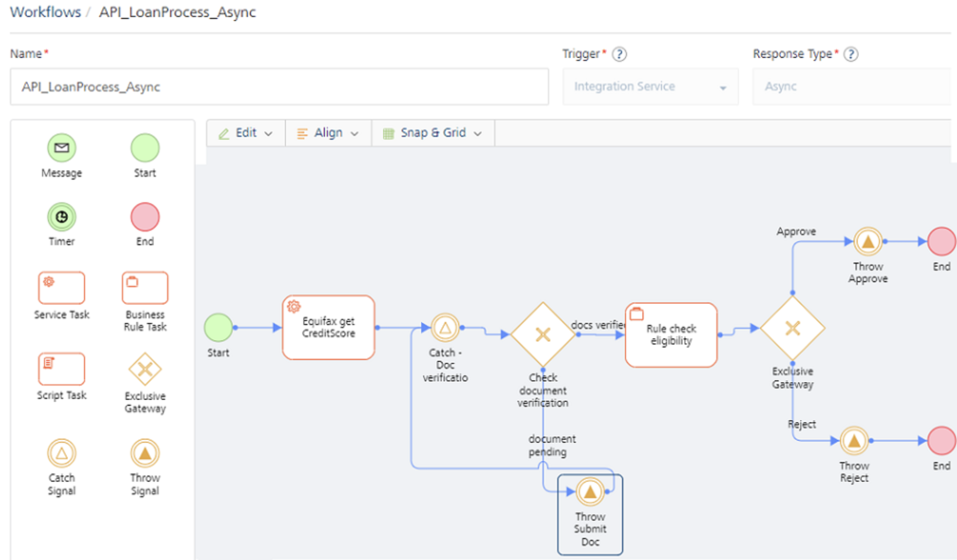
Task: Select the Catch Signal palette icon
Action: pos(61,453)
